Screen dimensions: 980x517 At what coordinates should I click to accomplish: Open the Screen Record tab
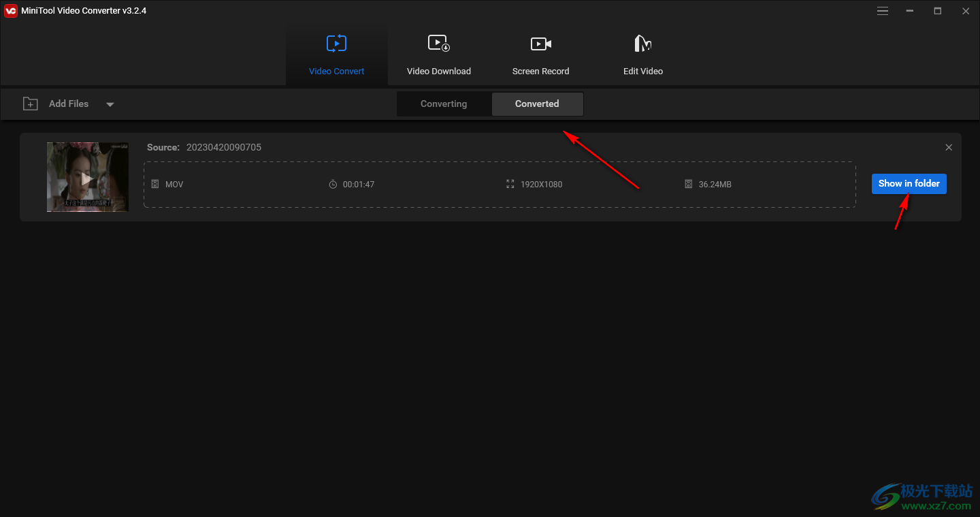coord(541,55)
